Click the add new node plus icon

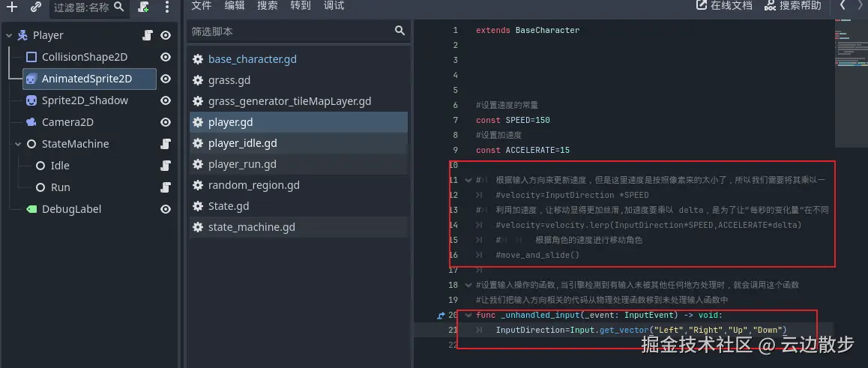pyautogui.click(x=12, y=7)
